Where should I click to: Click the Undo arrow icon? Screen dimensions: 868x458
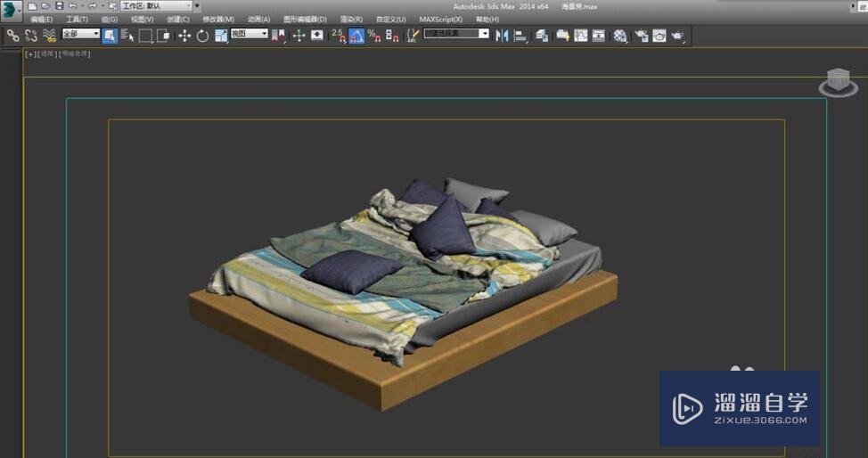(72, 6)
